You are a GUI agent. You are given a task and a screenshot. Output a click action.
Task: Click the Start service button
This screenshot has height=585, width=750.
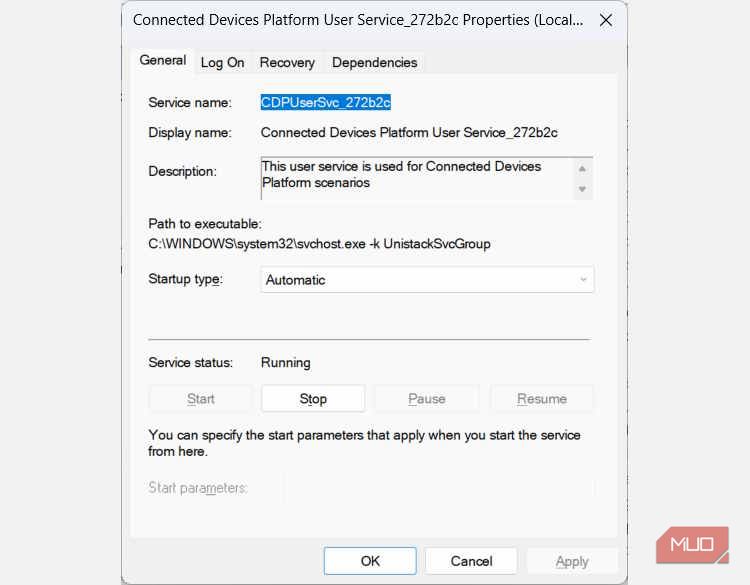(201, 398)
